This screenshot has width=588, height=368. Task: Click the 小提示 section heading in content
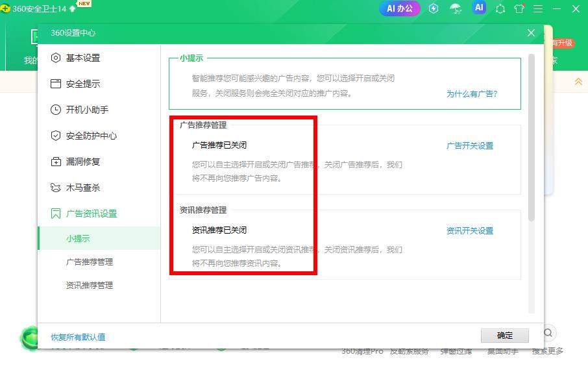[x=191, y=58]
